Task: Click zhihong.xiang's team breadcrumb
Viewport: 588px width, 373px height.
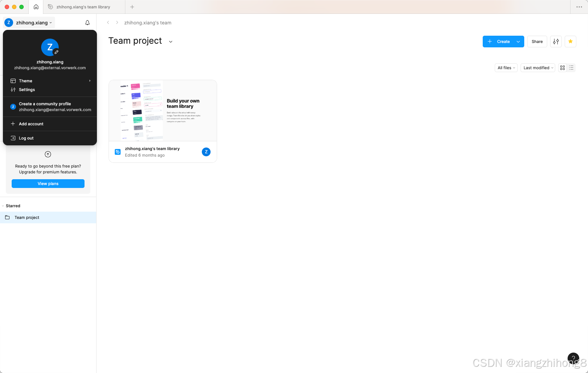Action: [x=148, y=23]
